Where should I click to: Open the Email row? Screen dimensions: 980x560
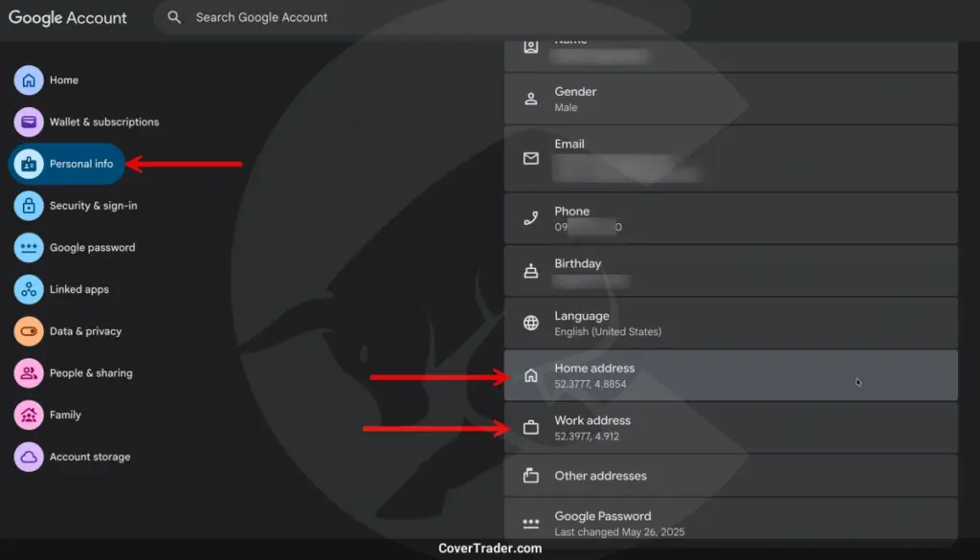point(730,159)
